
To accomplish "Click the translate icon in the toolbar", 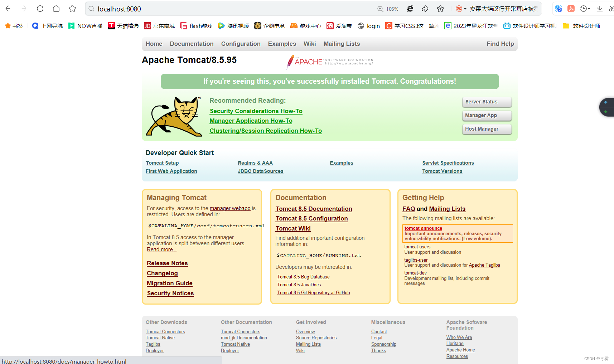I will [x=558, y=9].
